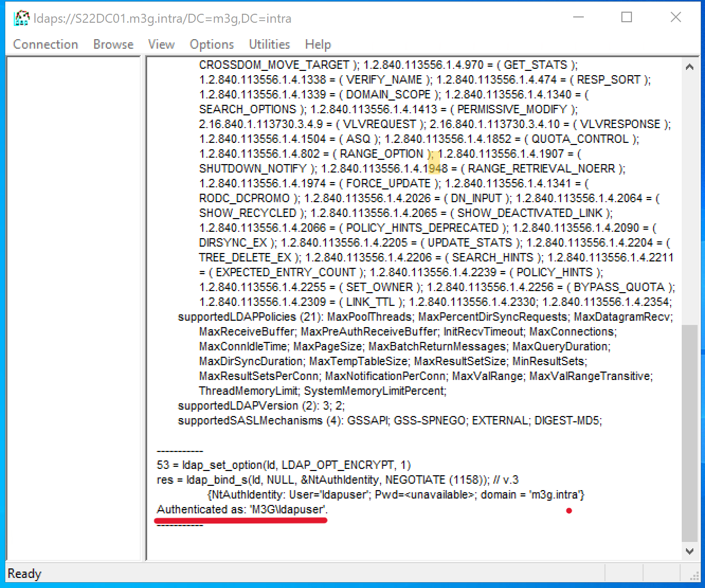Image resolution: width=705 pixels, height=588 pixels.
Task: Click the Ready text in status bar
Action: 24,574
